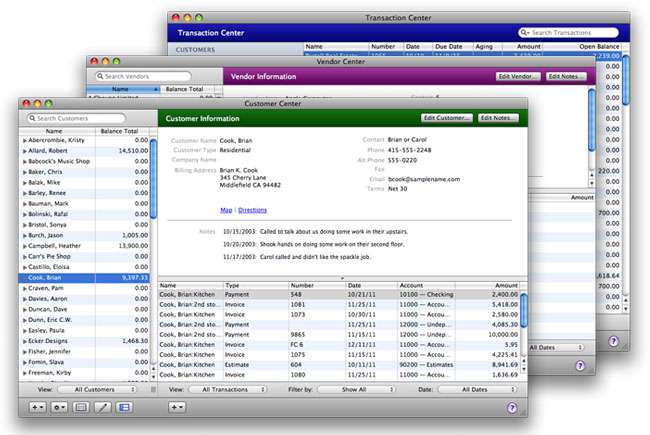Click the highlighted list view icon

[x=125, y=407]
